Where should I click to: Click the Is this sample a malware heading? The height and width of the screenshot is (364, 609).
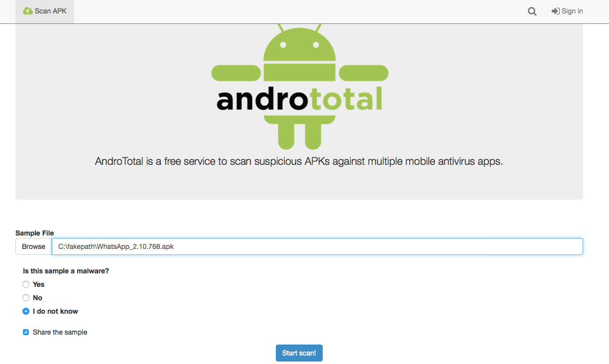pyautogui.click(x=66, y=271)
